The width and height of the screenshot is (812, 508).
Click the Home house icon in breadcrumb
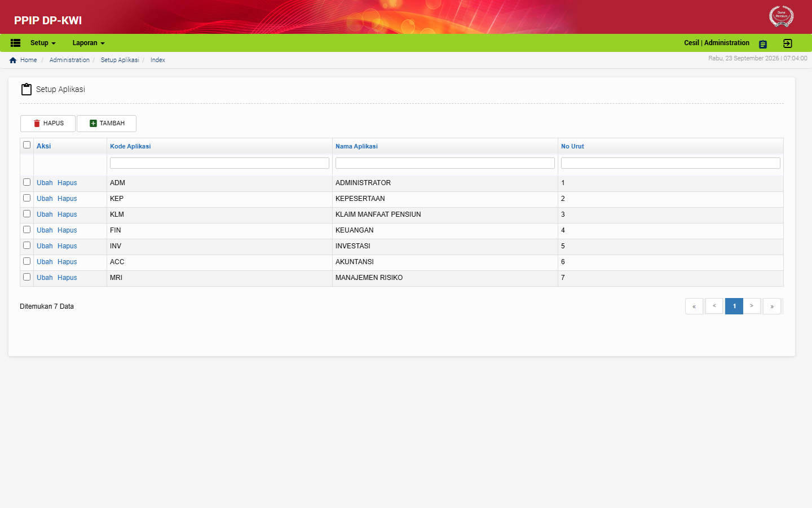point(13,60)
